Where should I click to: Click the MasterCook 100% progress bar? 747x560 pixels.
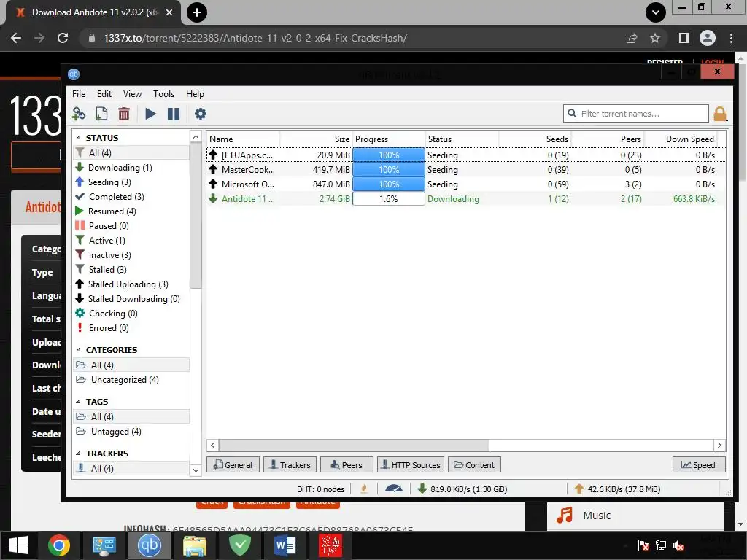point(389,170)
